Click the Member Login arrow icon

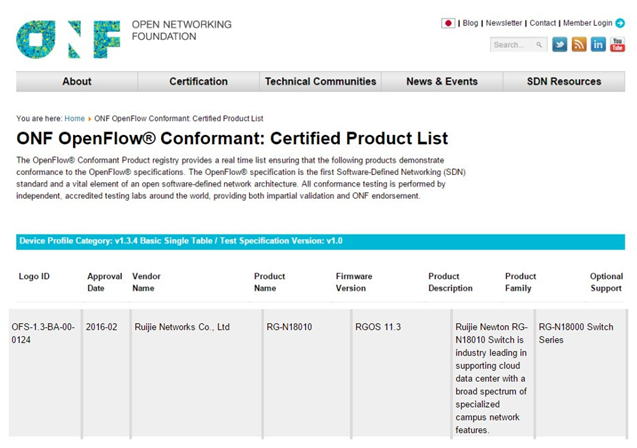point(620,23)
